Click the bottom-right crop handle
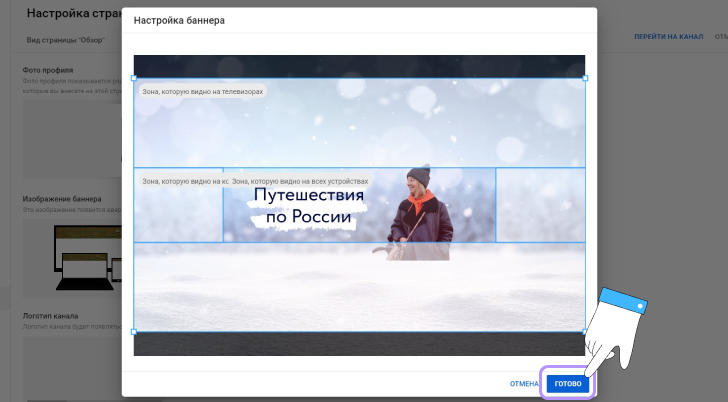Image resolution: width=728 pixels, height=402 pixels. click(585, 331)
